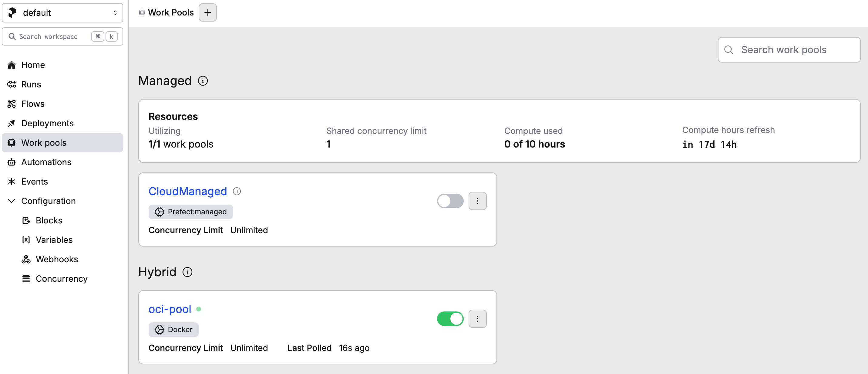Screen dimensions: 868x374
Task: Click the Search work pools field
Action: pyautogui.click(x=789, y=50)
